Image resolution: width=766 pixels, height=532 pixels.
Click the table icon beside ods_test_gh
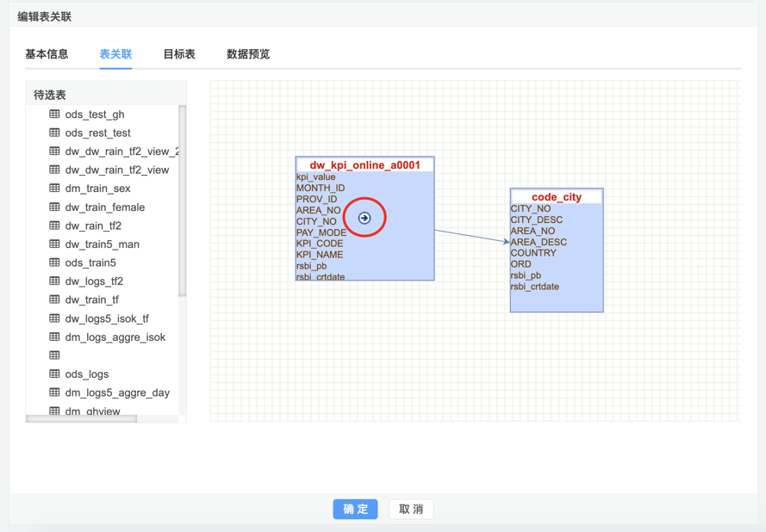(55, 114)
